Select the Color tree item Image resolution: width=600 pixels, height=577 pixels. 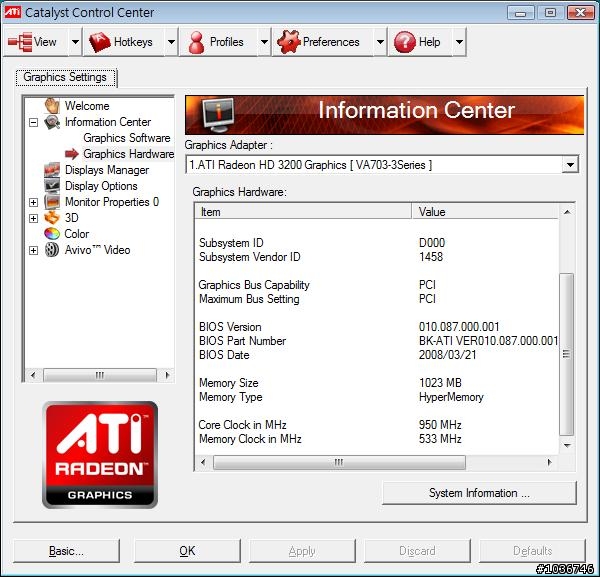tap(77, 234)
